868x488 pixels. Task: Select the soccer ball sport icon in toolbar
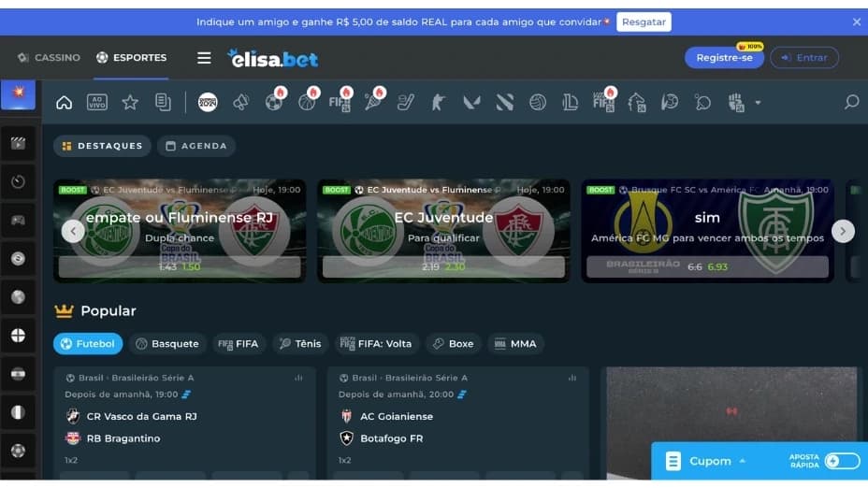click(x=273, y=102)
